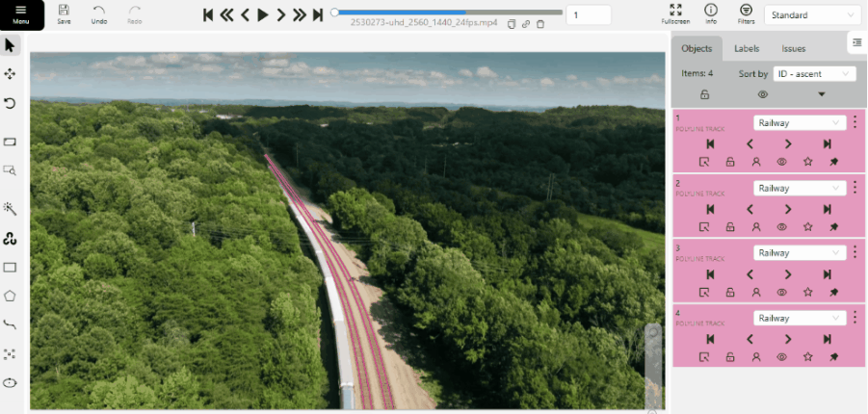Toggle outside property on object 4

(704, 357)
